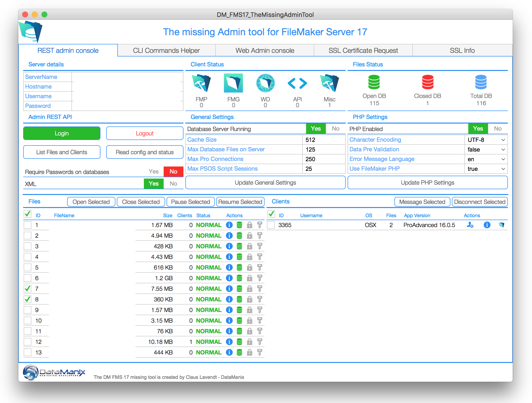This screenshot has height=403, width=532.
Task: Click the Cache Size field 512
Action: click(x=324, y=140)
